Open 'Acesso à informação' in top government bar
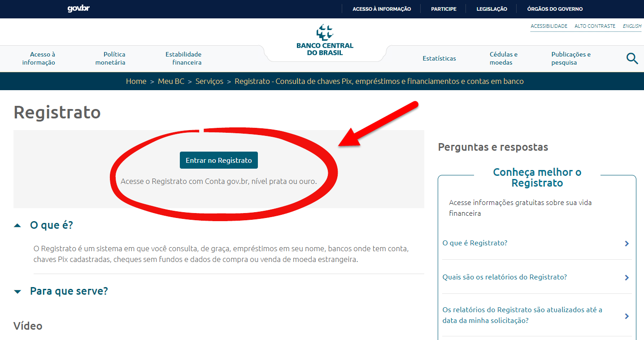This screenshot has width=644, height=340. coord(382,9)
